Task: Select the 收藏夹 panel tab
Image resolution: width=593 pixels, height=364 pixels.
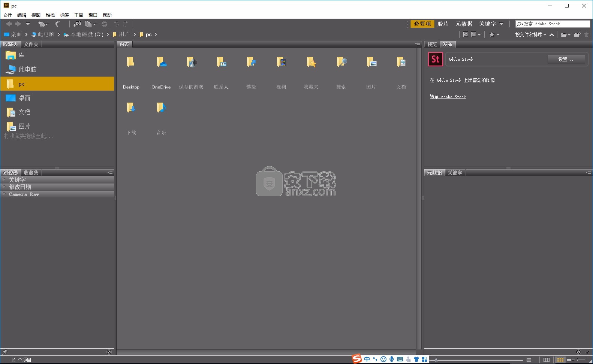Action: 10,44
